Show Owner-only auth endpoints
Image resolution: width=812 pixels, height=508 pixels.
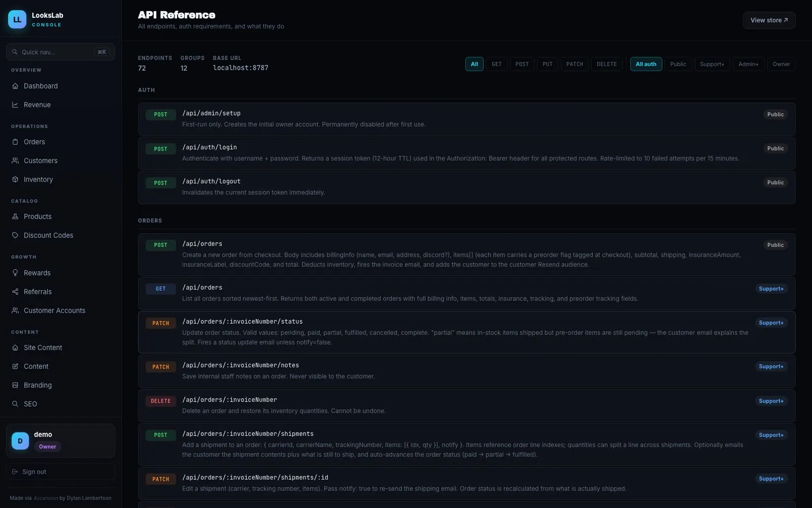pos(781,64)
